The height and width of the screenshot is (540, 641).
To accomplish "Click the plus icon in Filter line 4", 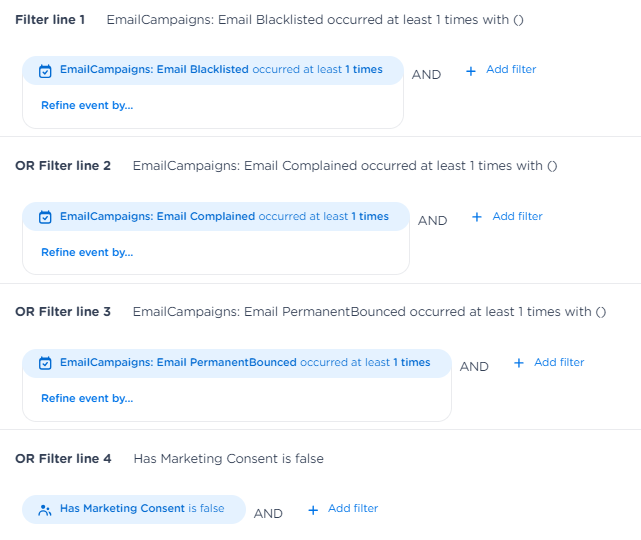I will [313, 509].
